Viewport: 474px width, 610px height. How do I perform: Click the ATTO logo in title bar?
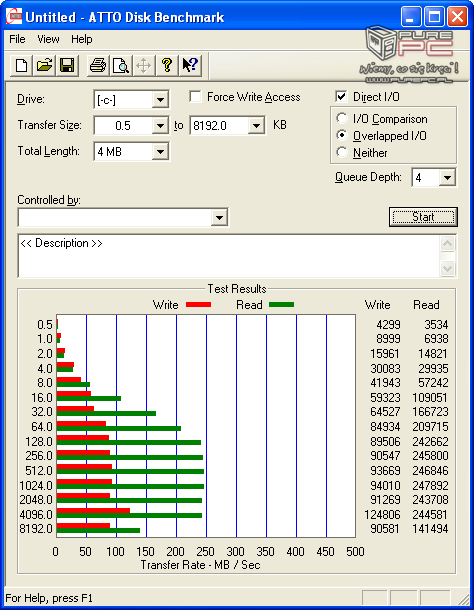pos(14,17)
